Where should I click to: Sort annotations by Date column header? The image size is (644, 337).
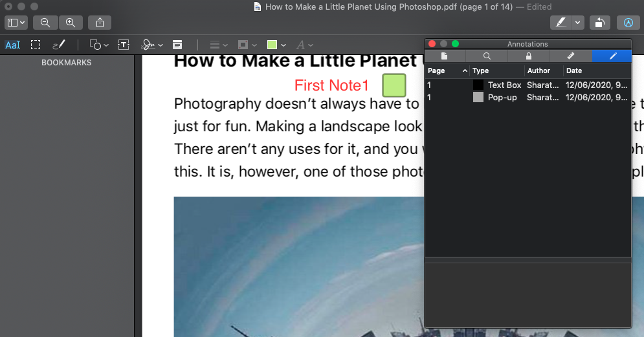597,71
